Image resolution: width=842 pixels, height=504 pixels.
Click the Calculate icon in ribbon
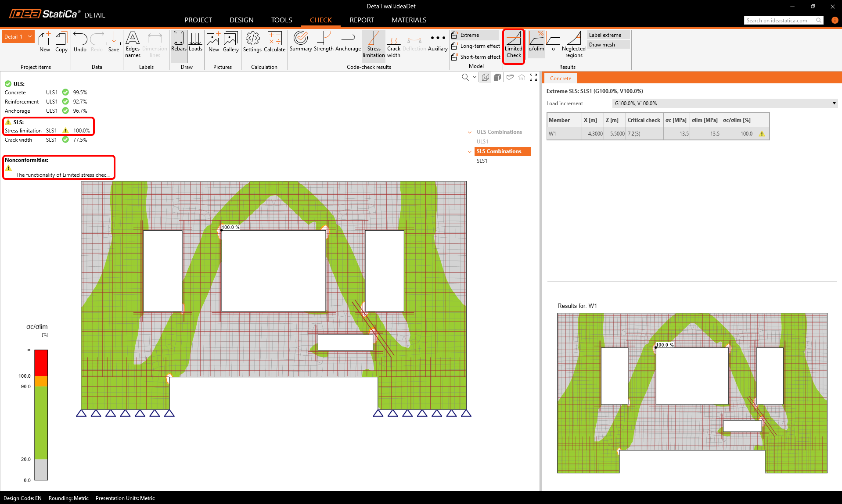click(x=274, y=42)
